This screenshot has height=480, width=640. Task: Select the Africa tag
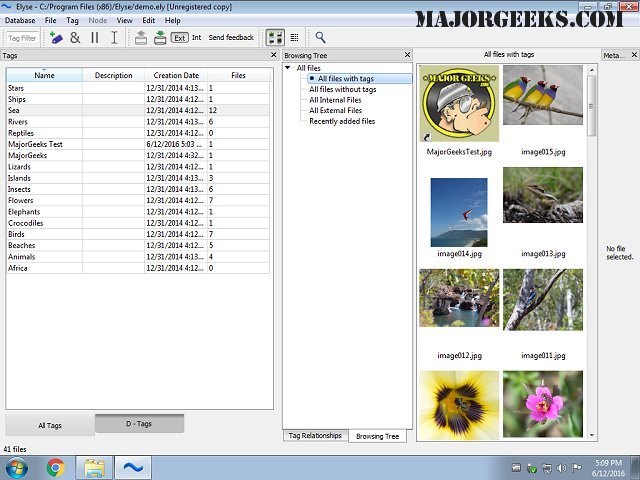pyautogui.click(x=138, y=268)
